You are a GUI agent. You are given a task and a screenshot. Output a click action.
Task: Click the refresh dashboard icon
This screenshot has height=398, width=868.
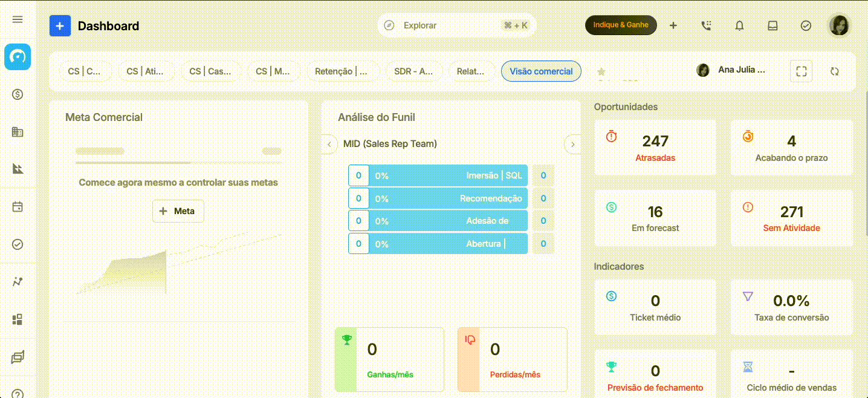click(x=835, y=71)
